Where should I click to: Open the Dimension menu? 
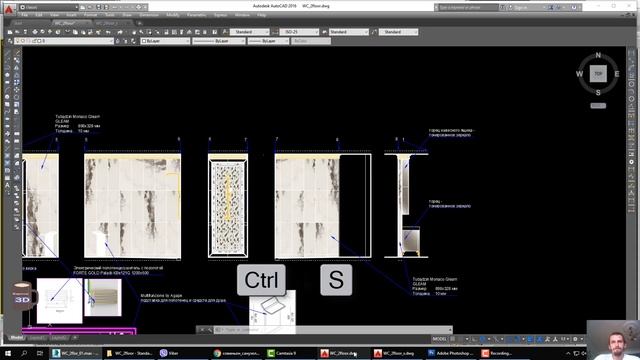[149, 15]
